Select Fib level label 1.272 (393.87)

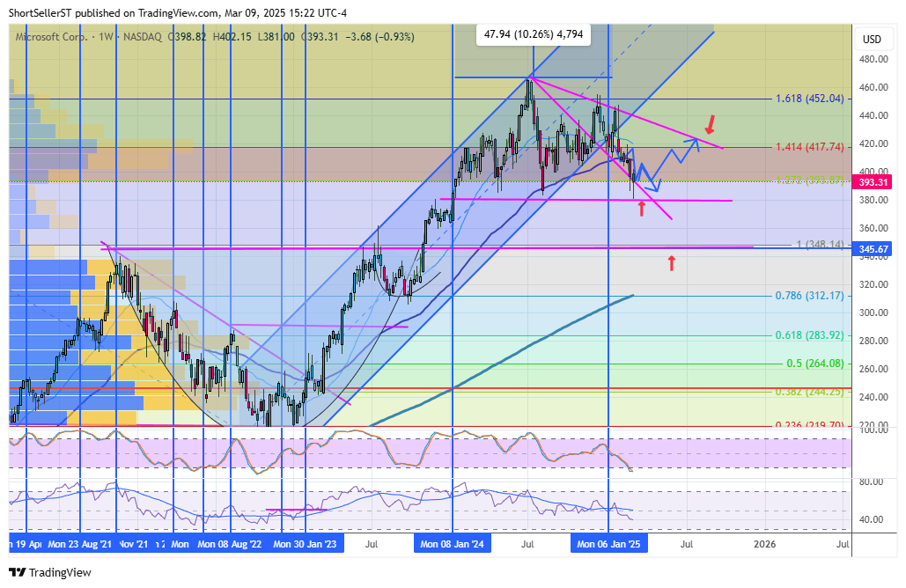(x=809, y=180)
